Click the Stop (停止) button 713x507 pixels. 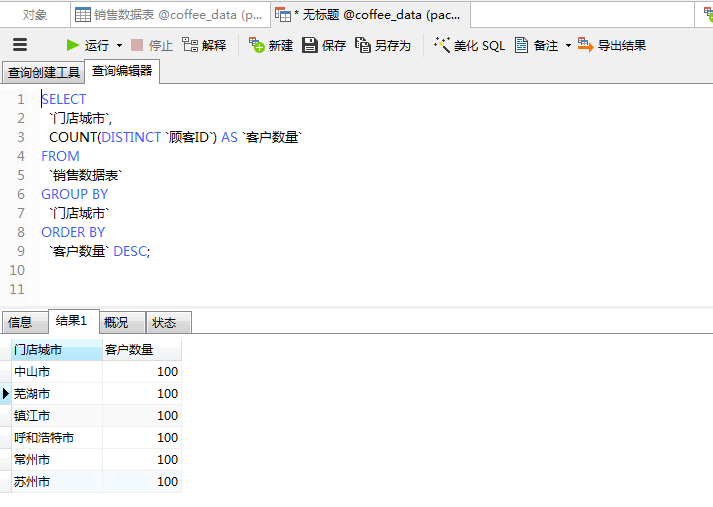click(152, 45)
